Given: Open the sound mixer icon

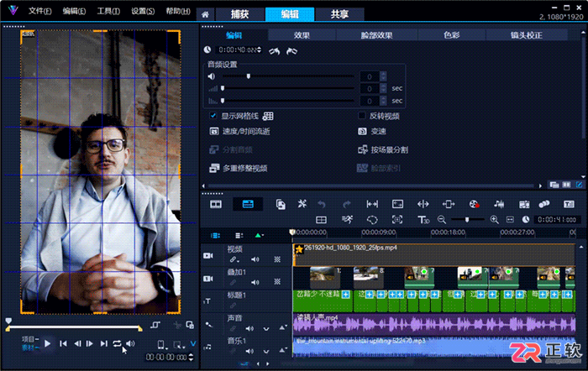Looking at the screenshot, I should tap(499, 204).
